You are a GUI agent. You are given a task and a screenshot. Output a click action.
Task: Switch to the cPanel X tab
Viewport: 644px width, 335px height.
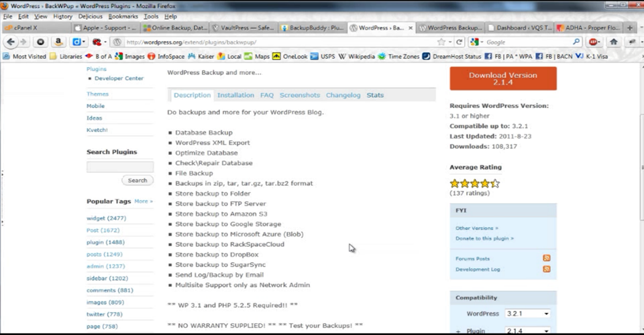point(37,28)
